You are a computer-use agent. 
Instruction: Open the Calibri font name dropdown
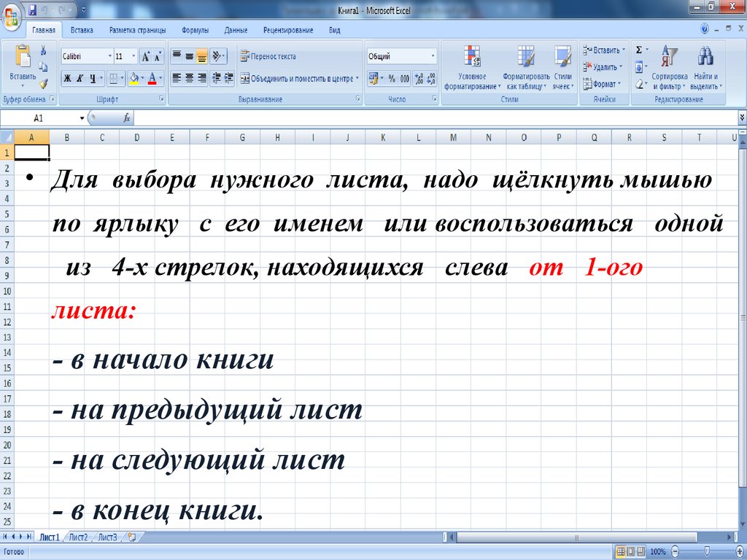coord(110,57)
